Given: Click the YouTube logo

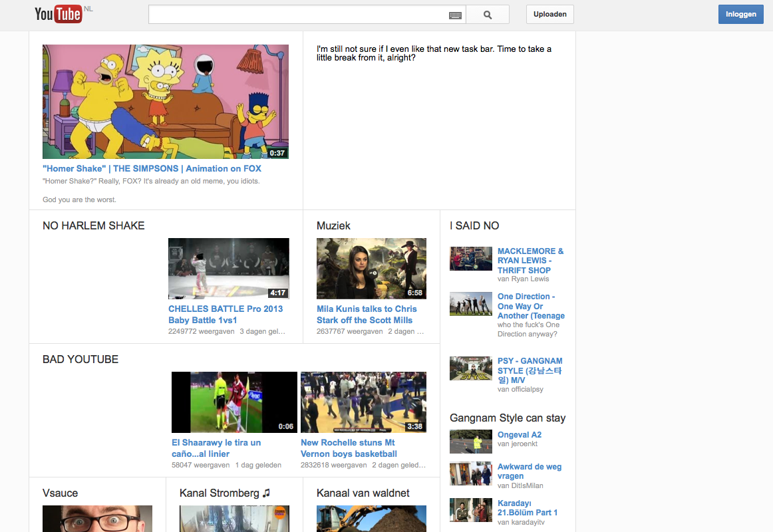Looking at the screenshot, I should click(x=58, y=14).
